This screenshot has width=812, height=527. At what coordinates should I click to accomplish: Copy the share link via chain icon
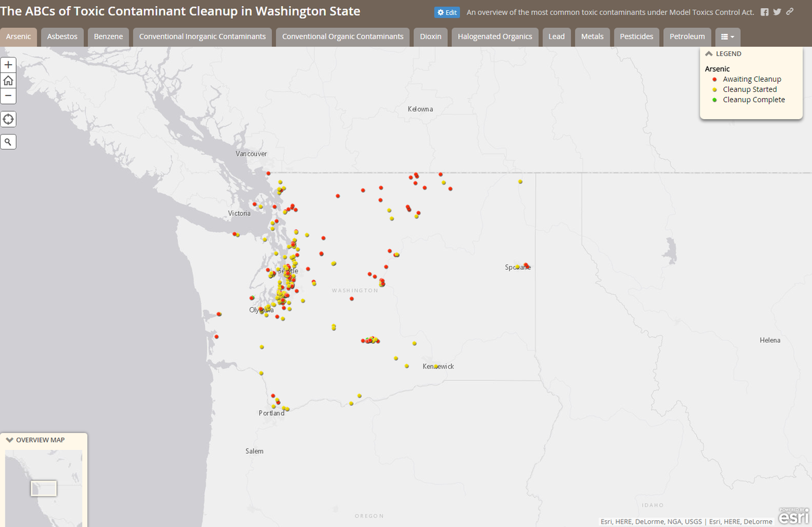[790, 12]
